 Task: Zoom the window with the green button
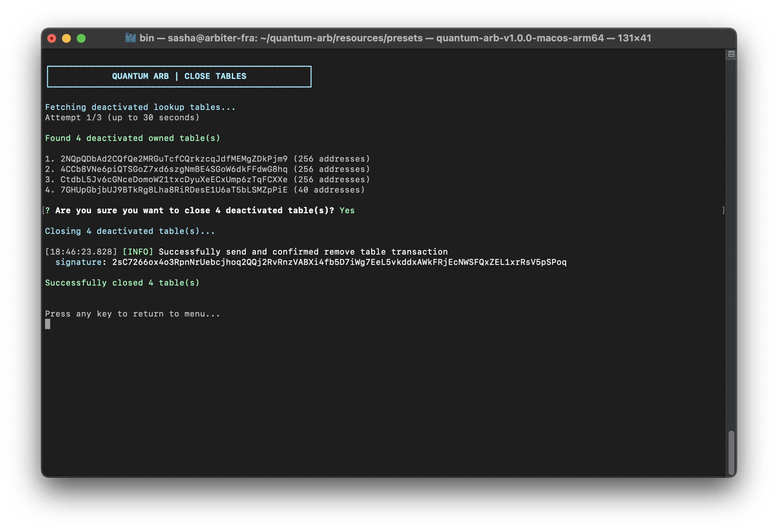click(x=81, y=38)
